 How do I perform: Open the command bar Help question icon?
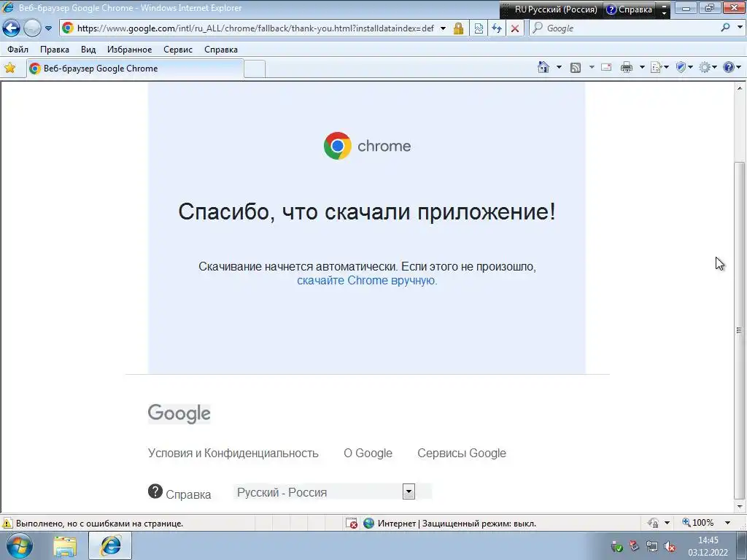(732, 68)
